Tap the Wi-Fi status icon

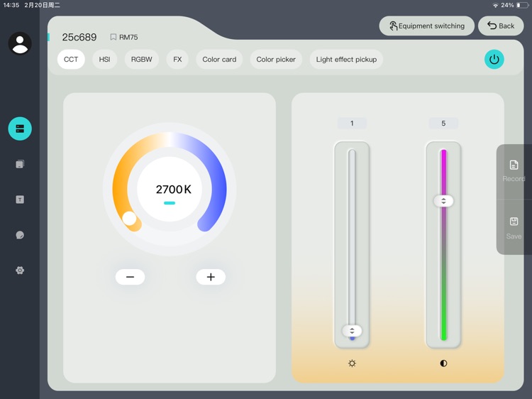[x=496, y=5]
